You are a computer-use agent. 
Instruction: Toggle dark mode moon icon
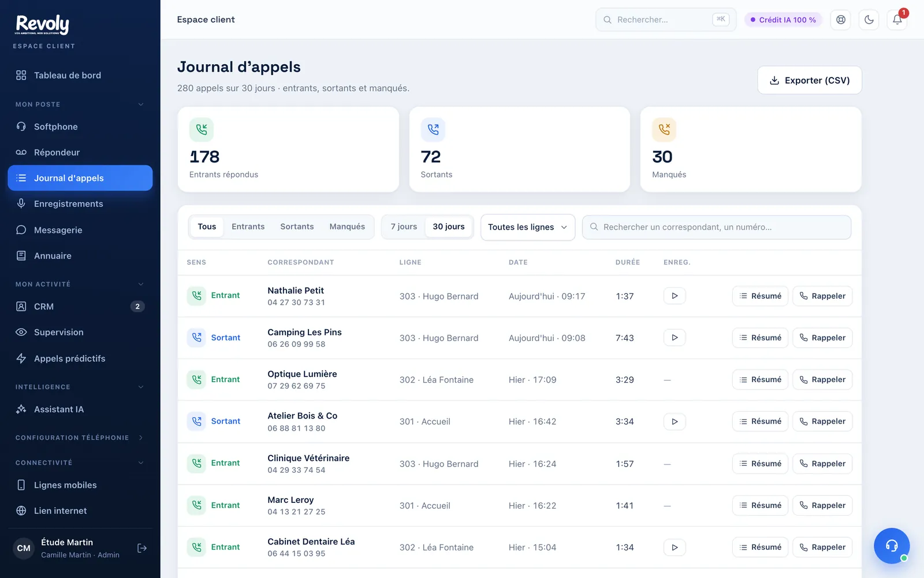coord(869,20)
